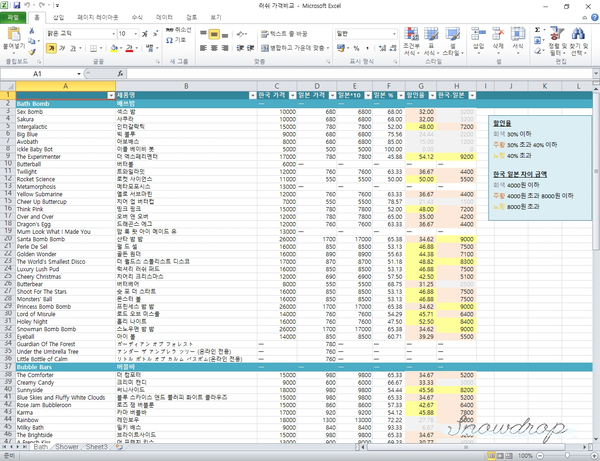Screen dimensions: 600x461
Task: Decrease decimal places
Action: [x=393, y=48]
